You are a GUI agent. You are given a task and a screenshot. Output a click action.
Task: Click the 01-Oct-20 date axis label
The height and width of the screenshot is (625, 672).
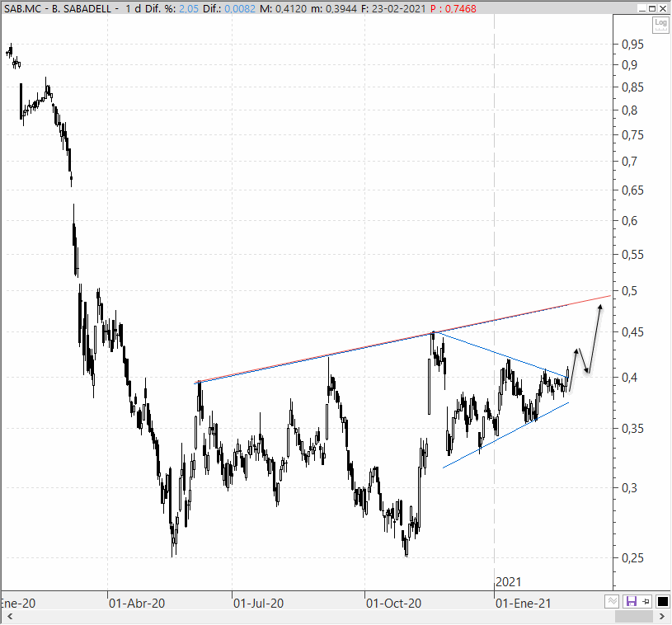394,603
